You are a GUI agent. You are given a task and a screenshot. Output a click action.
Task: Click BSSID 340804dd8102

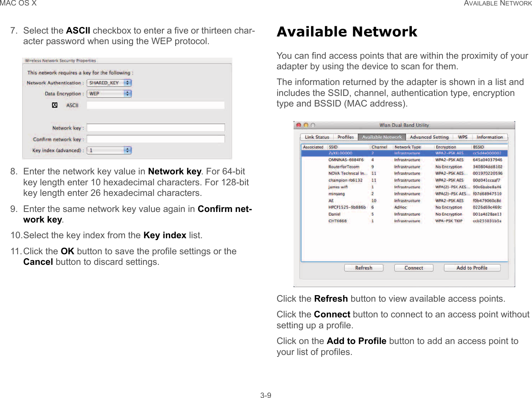[487, 167]
